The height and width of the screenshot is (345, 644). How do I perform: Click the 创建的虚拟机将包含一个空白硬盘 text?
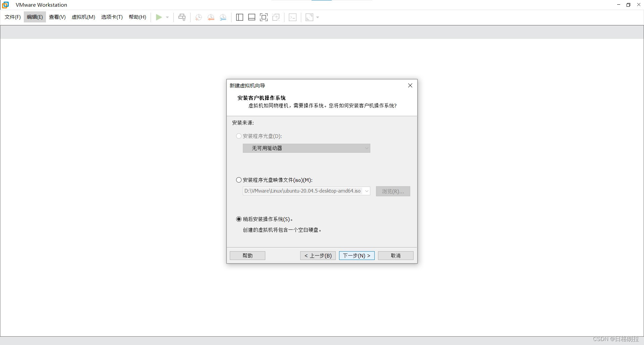[x=282, y=230]
